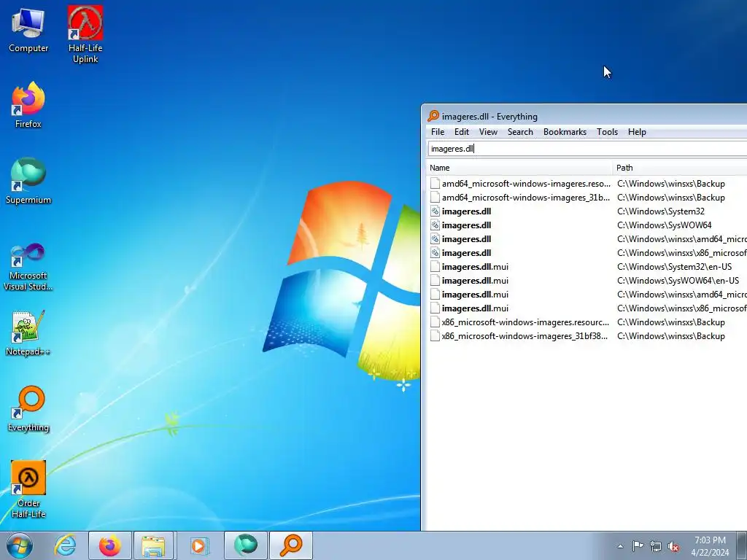Open the Windows Start menu orb
The height and width of the screenshot is (560, 747).
[x=20, y=545]
